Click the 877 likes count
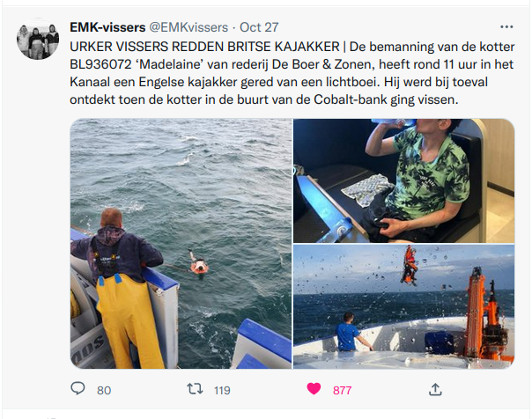 (x=342, y=390)
